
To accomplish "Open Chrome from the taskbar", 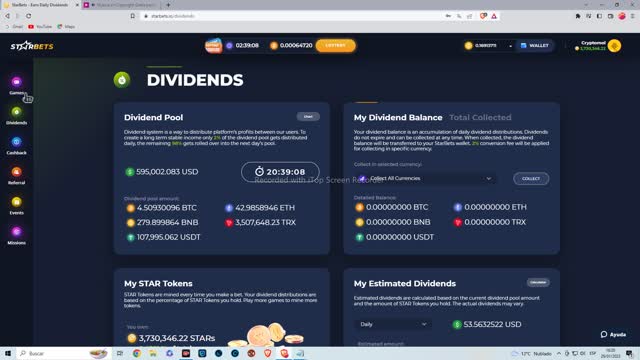I will [x=137, y=353].
